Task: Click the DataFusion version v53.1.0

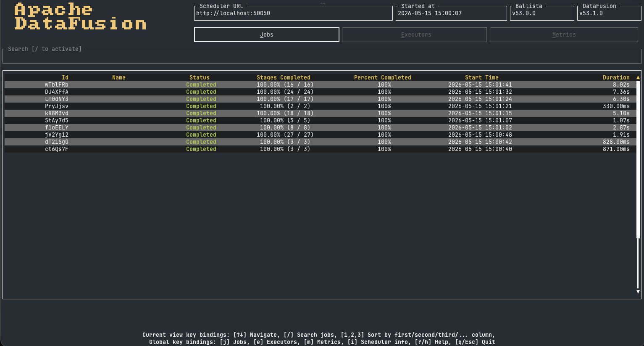Action: pos(591,13)
